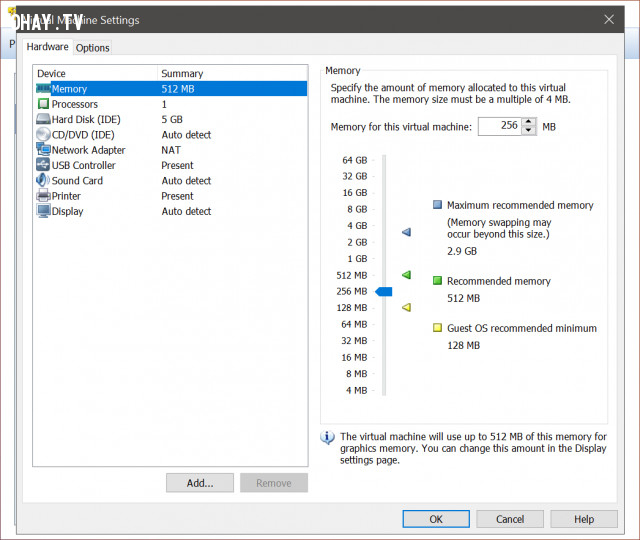Select the Network Adapter row label
Viewport: 640px width, 540px height.
coord(89,150)
